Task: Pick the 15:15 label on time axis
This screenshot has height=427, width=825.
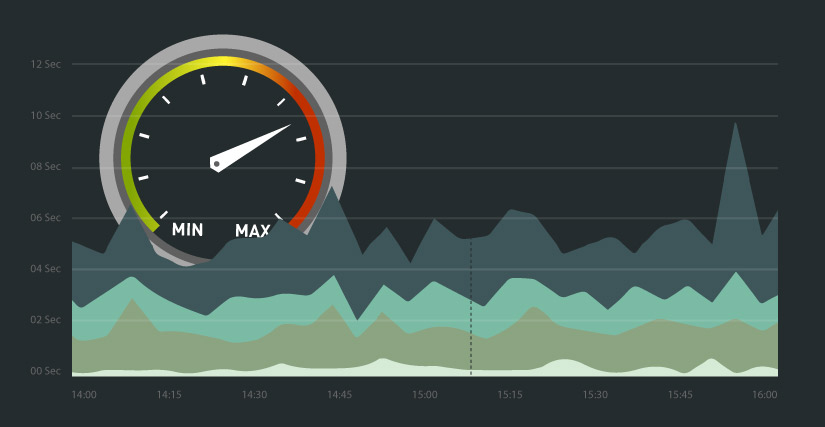Action: (510, 395)
